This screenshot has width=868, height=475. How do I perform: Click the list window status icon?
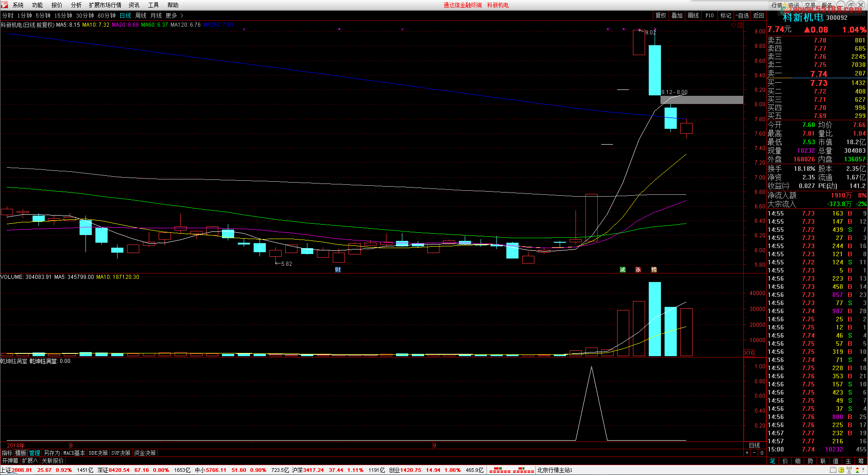tap(833, 470)
